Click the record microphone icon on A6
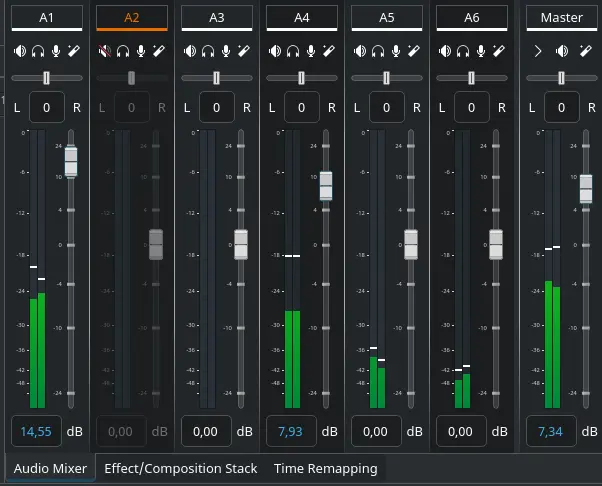 pyautogui.click(x=482, y=51)
